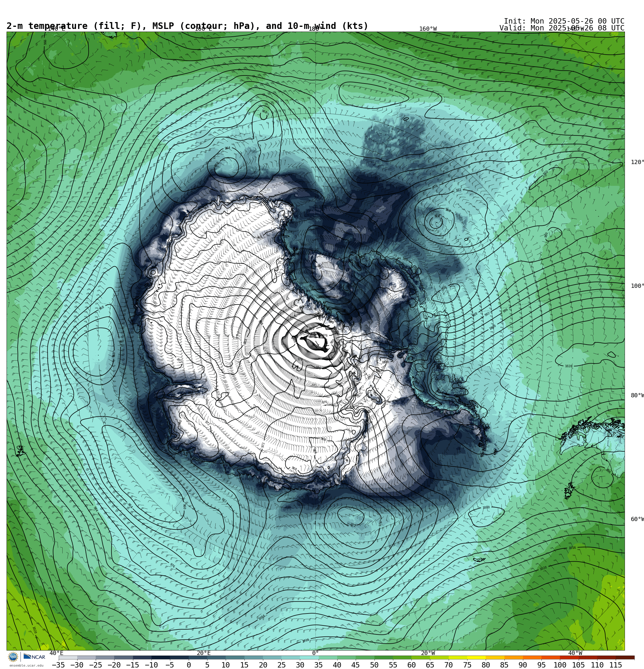Click the −20 colorbar tick label

pos(114,665)
